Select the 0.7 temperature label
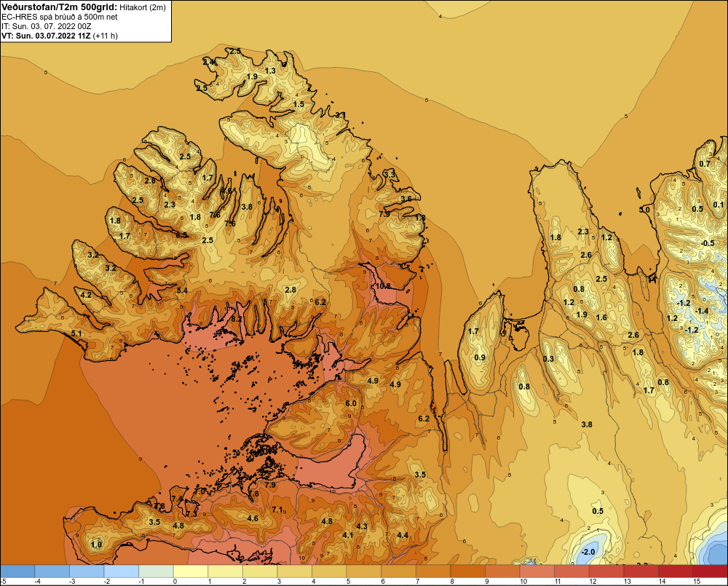 [705, 164]
